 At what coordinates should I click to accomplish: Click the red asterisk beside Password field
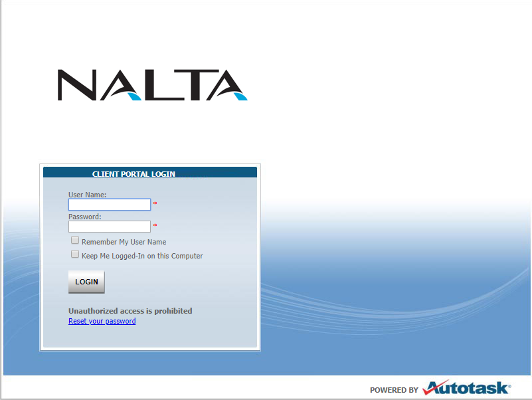coord(155,226)
